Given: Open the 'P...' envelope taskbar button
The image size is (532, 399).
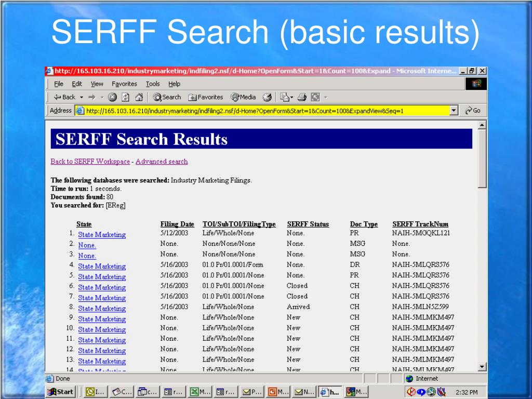Looking at the screenshot, I should (252, 392).
